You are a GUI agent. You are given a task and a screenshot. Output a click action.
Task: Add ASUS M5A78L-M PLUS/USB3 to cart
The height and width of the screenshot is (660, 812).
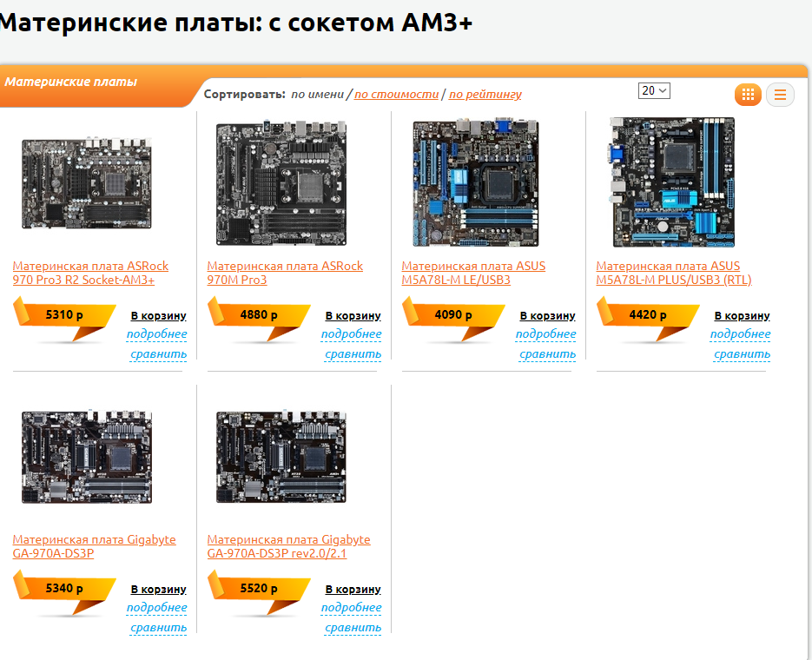click(742, 315)
